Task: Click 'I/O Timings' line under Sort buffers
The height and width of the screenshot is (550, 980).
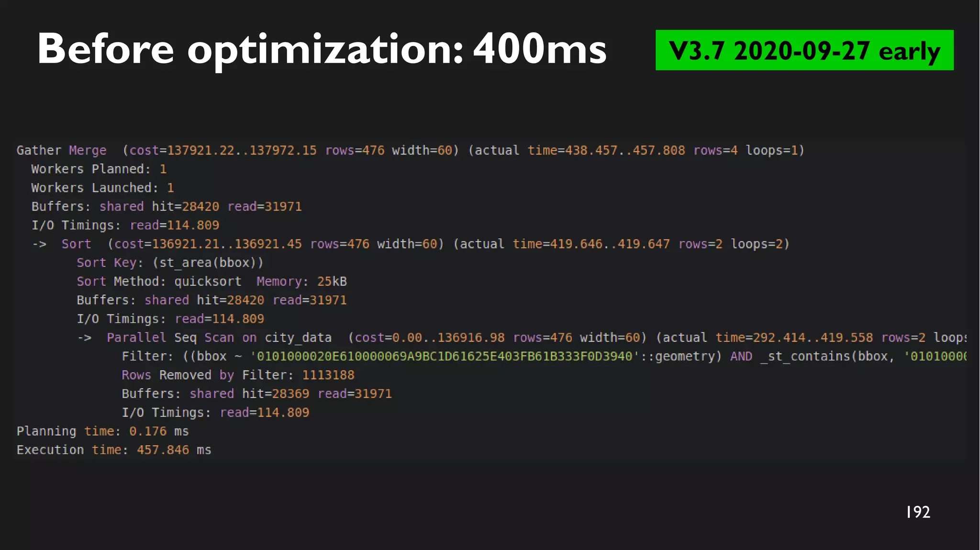Action: (170, 319)
